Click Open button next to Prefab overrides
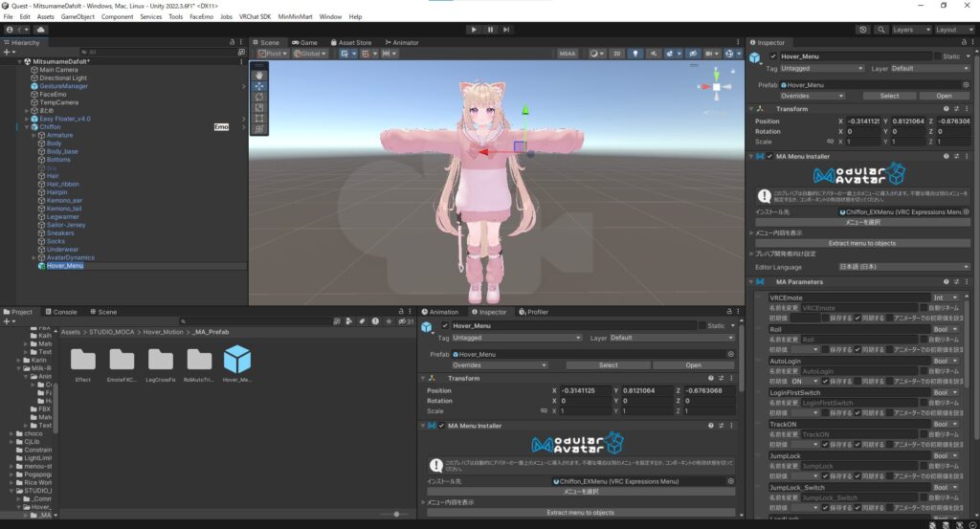Image resolution: width=980 pixels, height=529 pixels. [x=944, y=96]
